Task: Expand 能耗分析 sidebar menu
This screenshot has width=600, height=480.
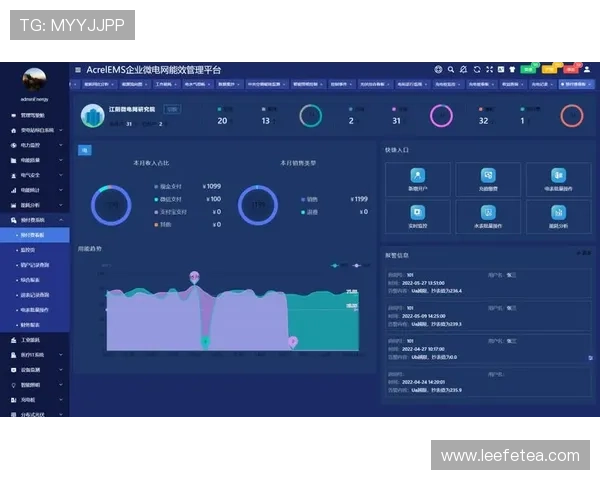Action: pyautogui.click(x=34, y=204)
